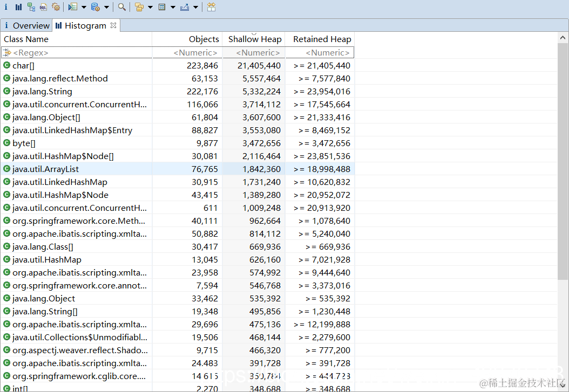Viewport: 569px width, 392px height.
Task: Click the class icon beside java.lang.reflect.Method
Action: (x=6, y=78)
